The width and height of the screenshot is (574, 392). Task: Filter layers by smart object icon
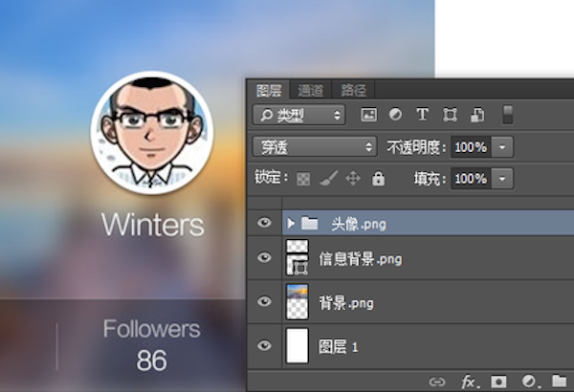[477, 115]
